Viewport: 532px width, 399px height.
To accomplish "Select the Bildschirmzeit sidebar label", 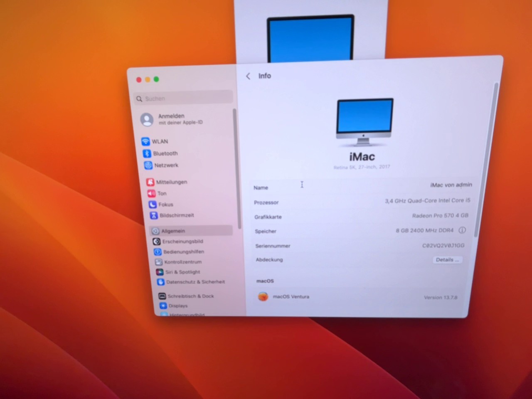I will tap(177, 215).
